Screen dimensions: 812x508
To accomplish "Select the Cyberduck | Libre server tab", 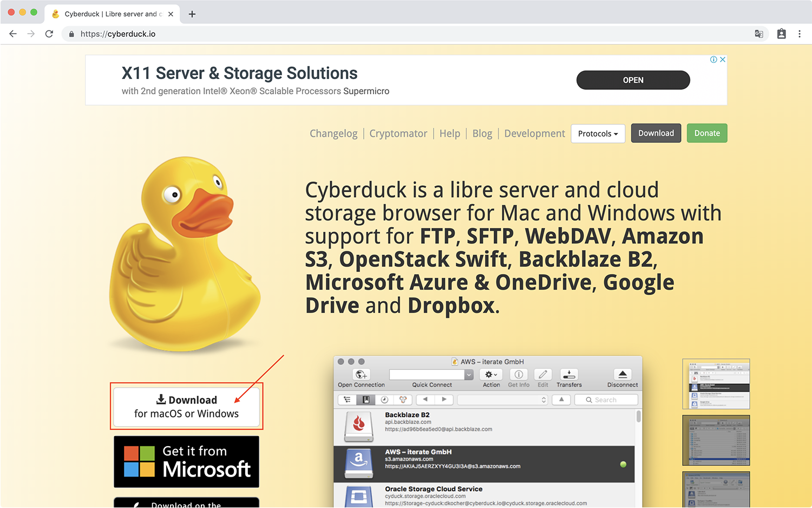I will tap(113, 14).
